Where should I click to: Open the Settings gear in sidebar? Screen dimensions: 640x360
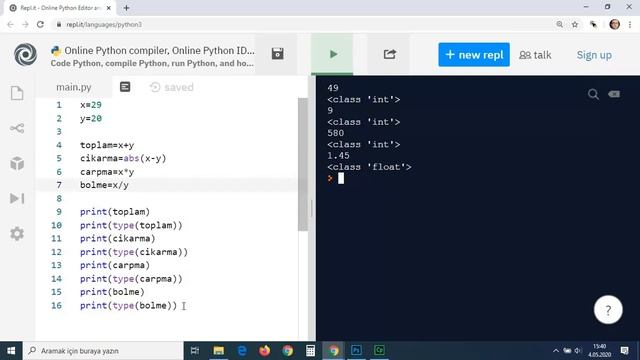click(17, 233)
